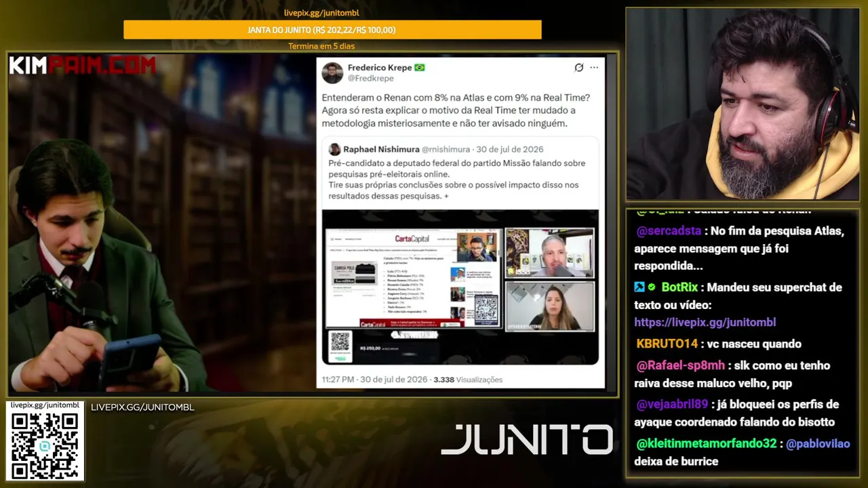868x488 pixels.
Task: Click the woman's video tile in quoted video
Action: [550, 306]
